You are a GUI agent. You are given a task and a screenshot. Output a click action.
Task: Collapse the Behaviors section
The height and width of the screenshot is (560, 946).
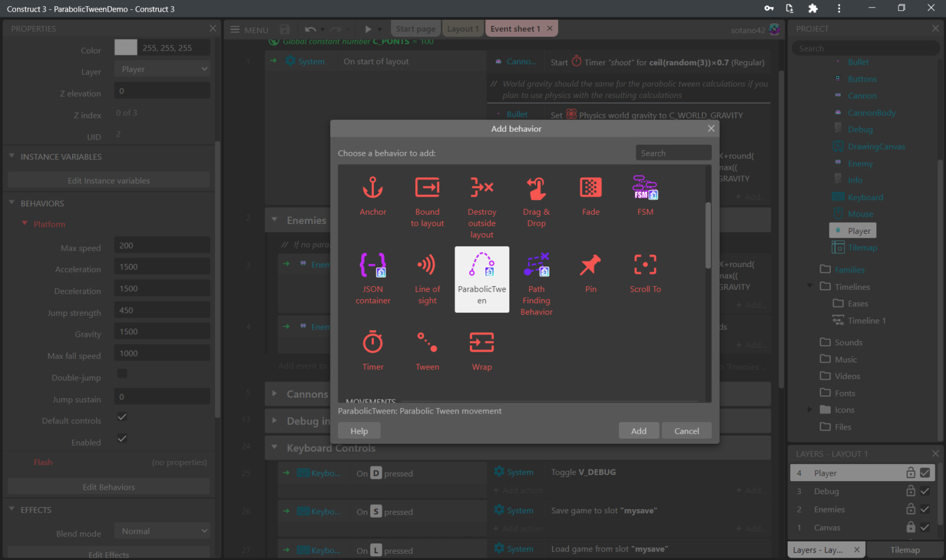pyautogui.click(x=12, y=202)
